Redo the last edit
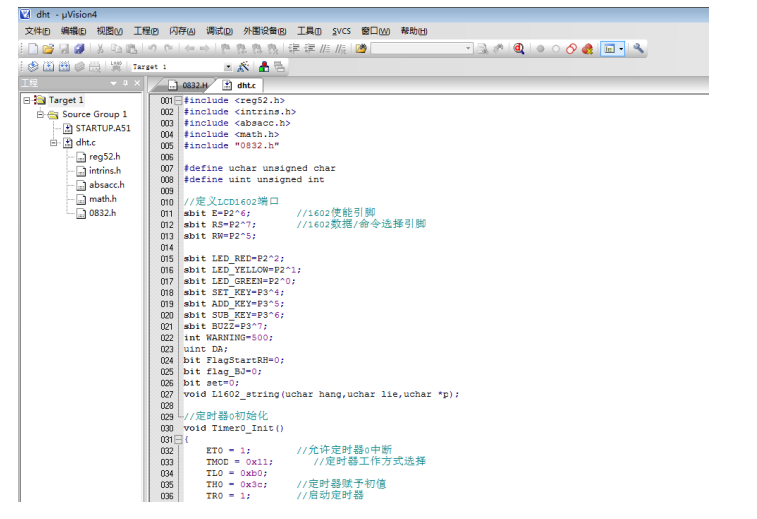 168,49
